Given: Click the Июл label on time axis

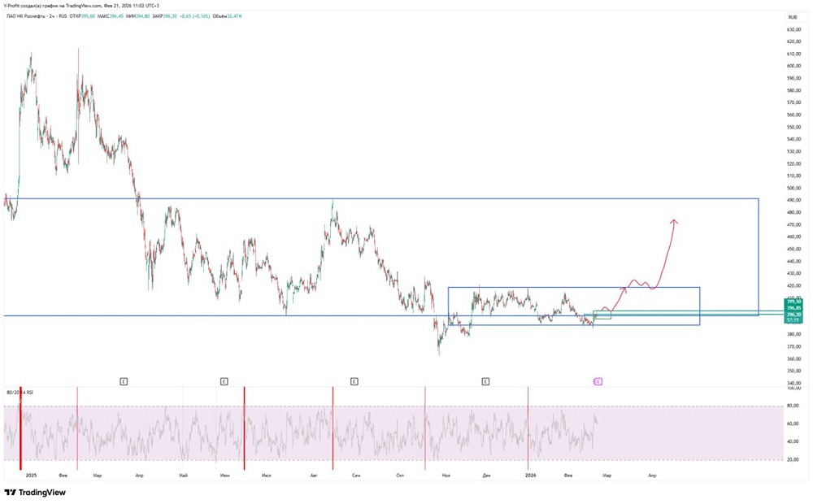Looking at the screenshot, I should [x=267, y=475].
